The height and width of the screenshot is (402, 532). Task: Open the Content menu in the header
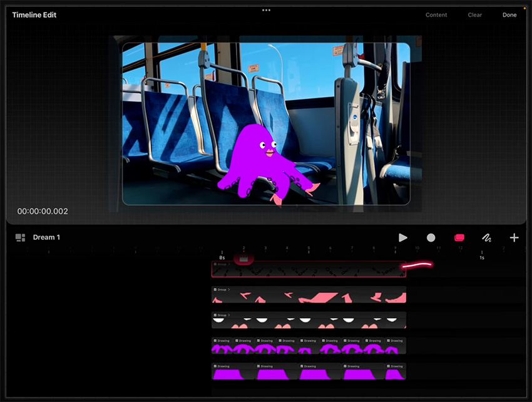[x=436, y=15]
